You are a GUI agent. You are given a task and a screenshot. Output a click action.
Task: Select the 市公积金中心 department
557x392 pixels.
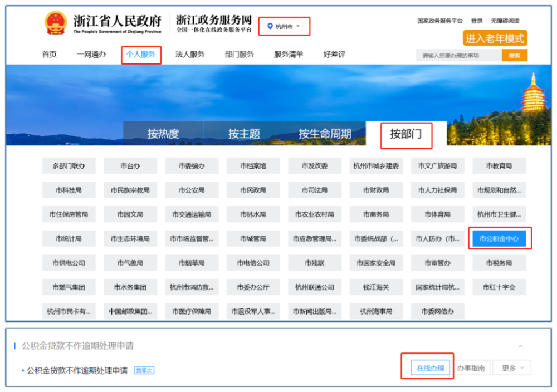pyautogui.click(x=499, y=239)
